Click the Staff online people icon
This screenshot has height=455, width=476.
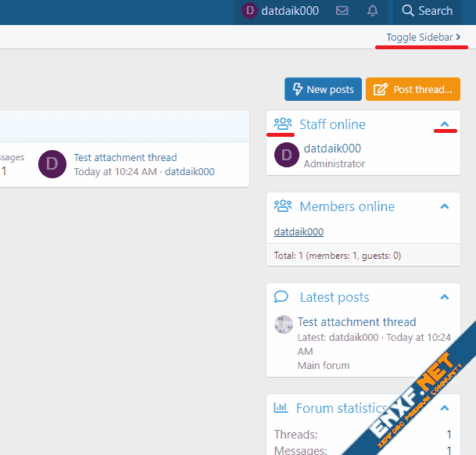click(x=282, y=124)
